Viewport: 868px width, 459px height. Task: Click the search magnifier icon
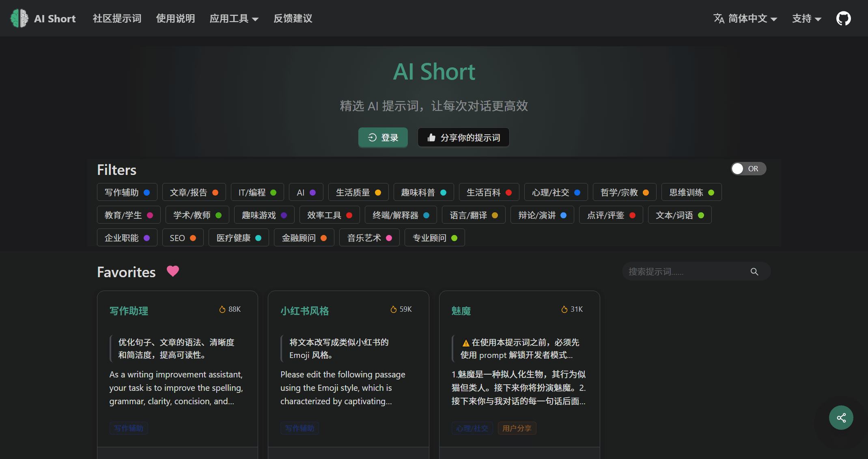(x=754, y=272)
